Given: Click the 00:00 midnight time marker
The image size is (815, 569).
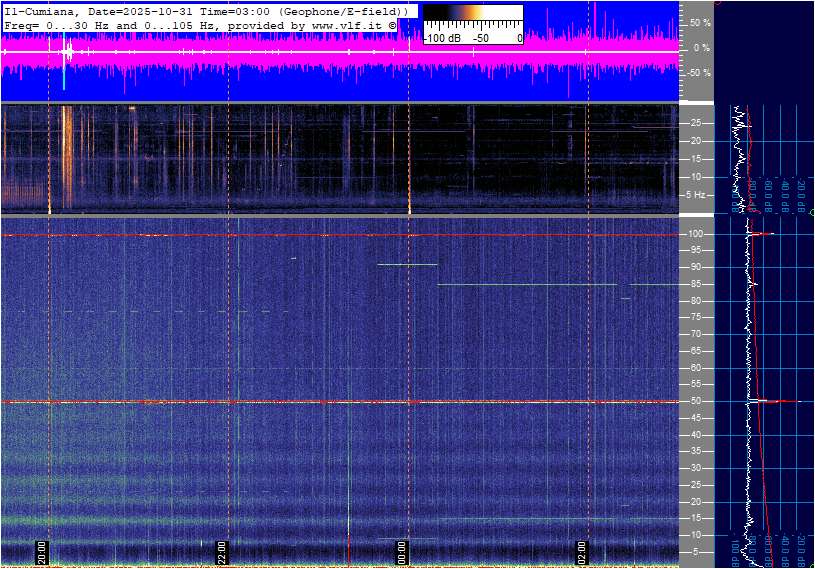Looking at the screenshot, I should pyautogui.click(x=402, y=552).
